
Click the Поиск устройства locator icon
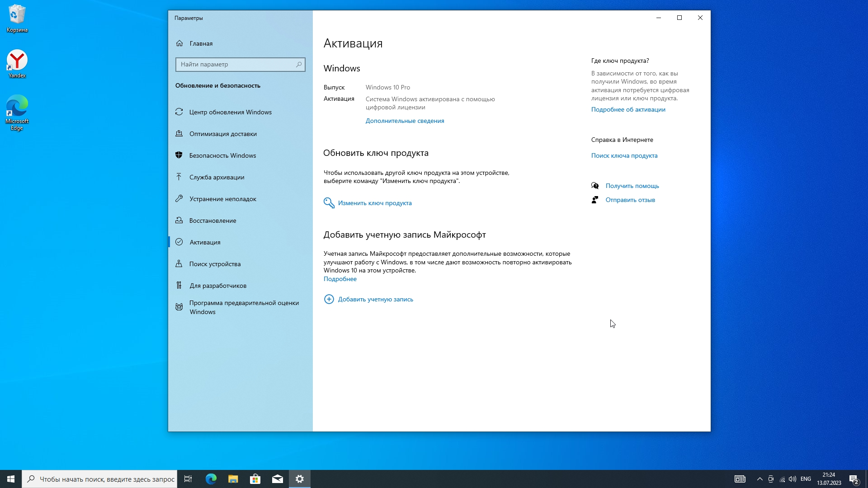tap(179, 264)
